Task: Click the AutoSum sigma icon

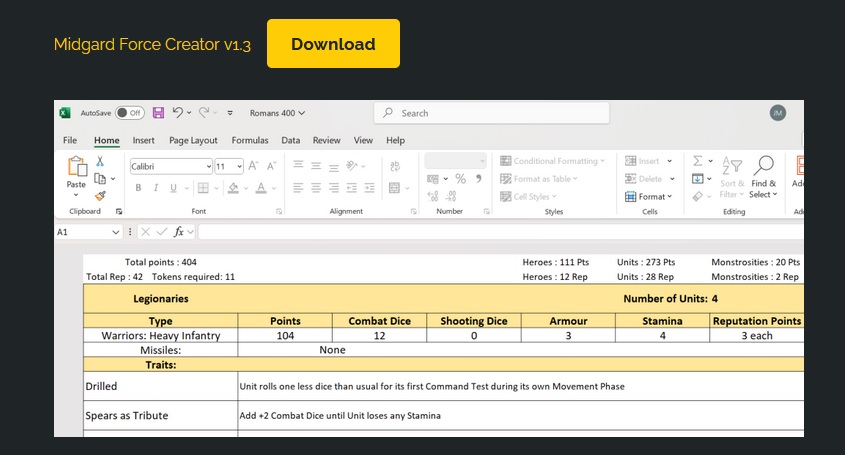Action: pos(697,161)
